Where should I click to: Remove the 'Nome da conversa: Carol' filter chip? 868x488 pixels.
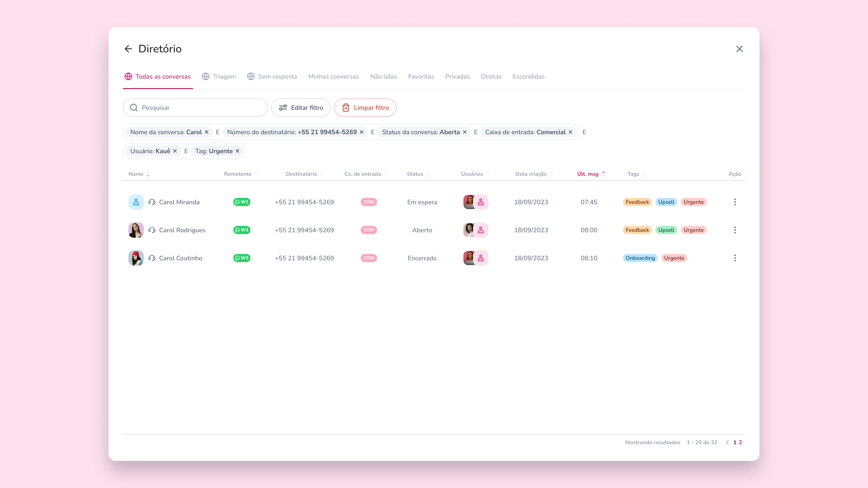point(207,132)
